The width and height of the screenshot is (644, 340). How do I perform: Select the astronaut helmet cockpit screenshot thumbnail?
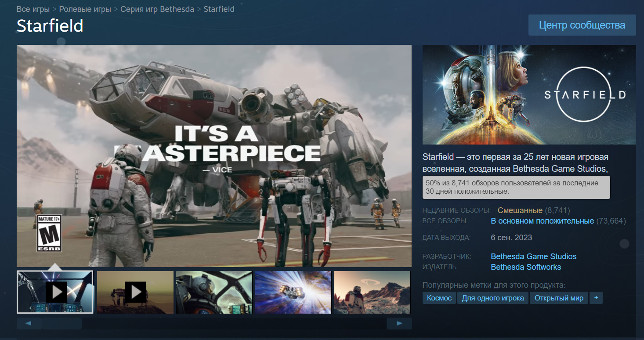(214, 292)
